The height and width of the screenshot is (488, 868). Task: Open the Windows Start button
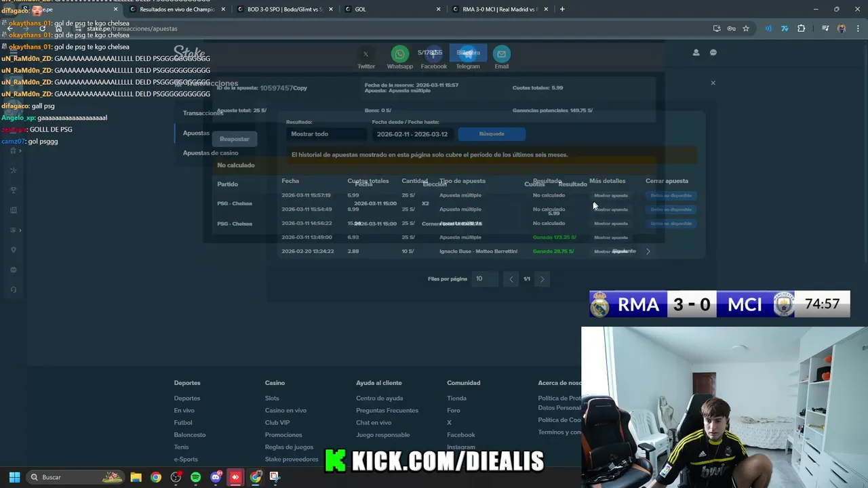point(14,477)
